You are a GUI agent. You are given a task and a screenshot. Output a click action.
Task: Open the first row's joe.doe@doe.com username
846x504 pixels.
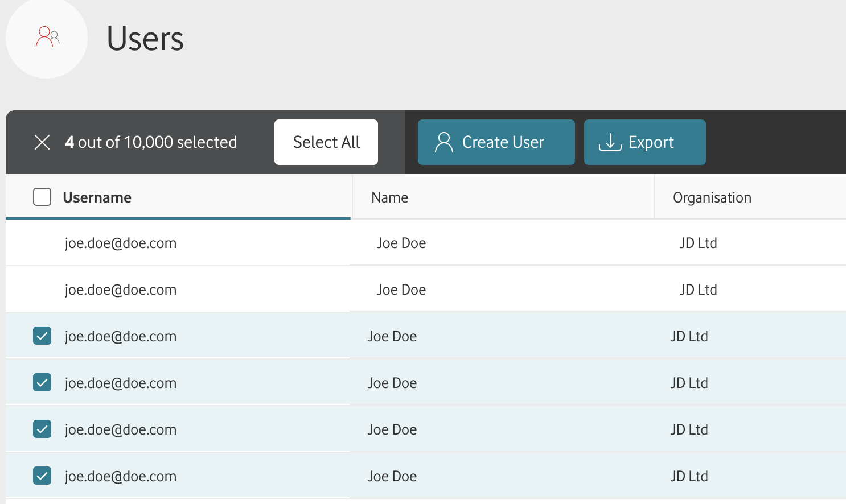click(x=121, y=243)
